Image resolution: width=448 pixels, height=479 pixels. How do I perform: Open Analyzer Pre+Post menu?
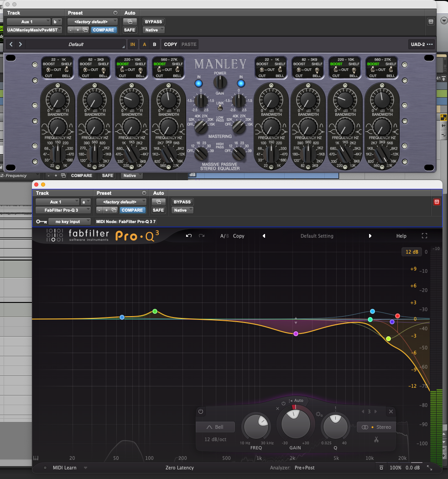(304, 468)
